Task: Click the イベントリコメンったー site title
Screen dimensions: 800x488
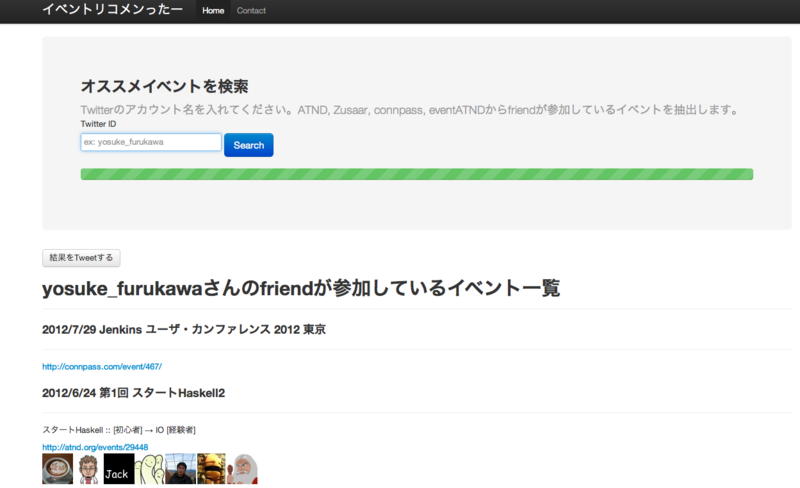Action: (x=112, y=9)
